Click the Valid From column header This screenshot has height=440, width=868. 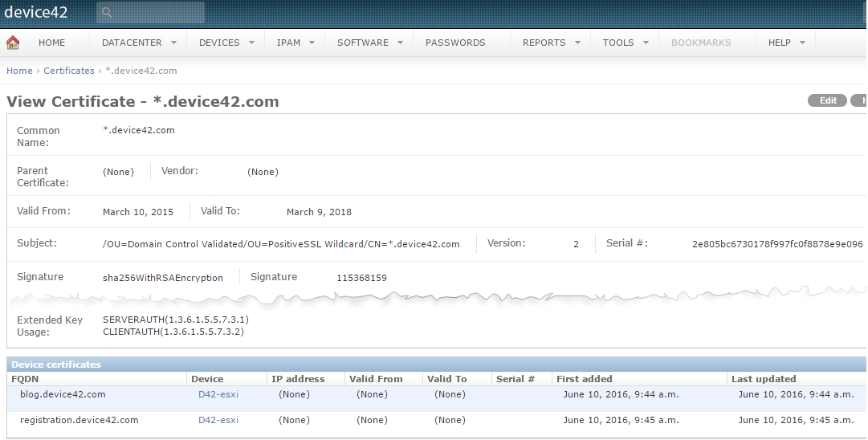pos(376,379)
